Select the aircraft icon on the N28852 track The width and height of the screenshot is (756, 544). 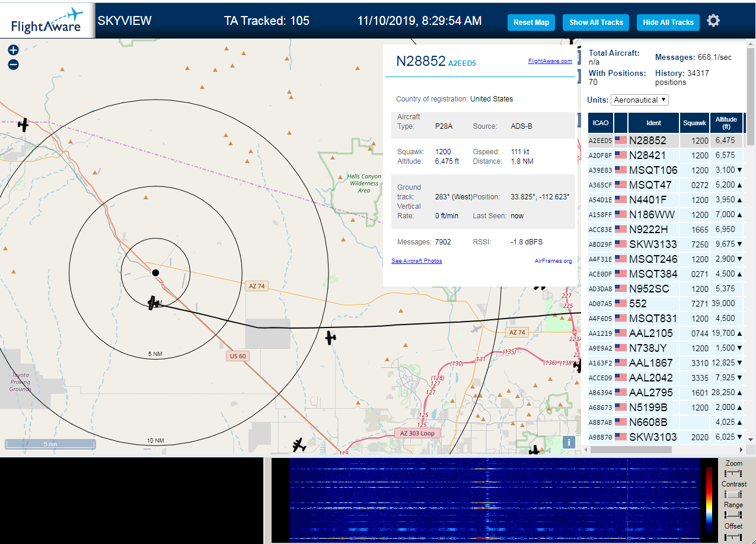click(x=153, y=303)
